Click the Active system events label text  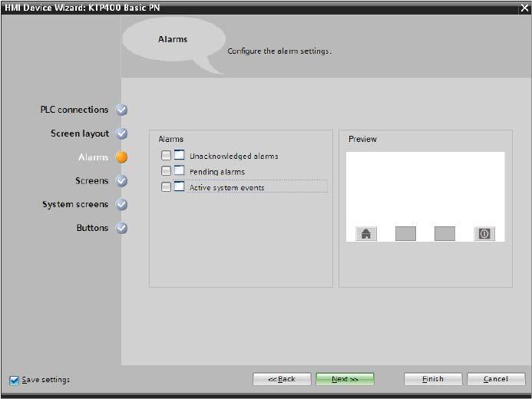pyautogui.click(x=226, y=187)
